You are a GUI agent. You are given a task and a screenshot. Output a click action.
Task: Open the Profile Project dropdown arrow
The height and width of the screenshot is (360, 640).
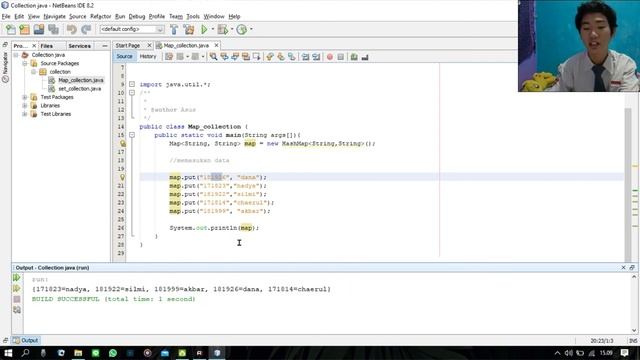click(x=251, y=29)
